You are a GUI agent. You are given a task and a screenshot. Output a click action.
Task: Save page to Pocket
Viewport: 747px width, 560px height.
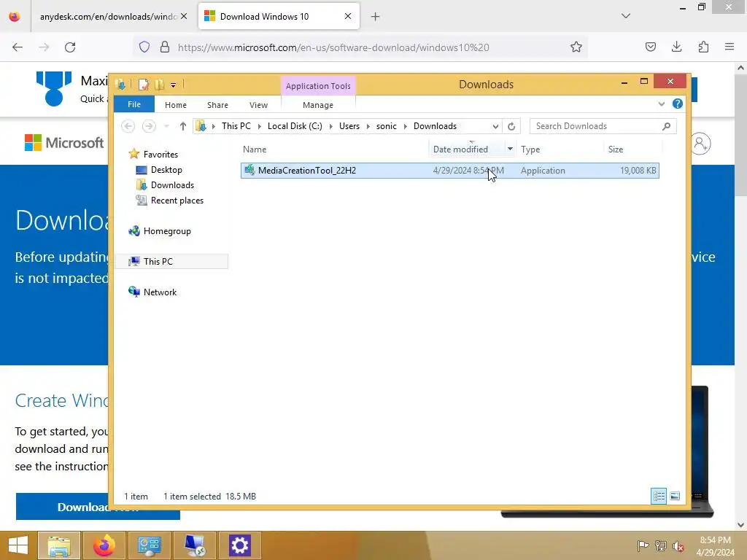650,47
